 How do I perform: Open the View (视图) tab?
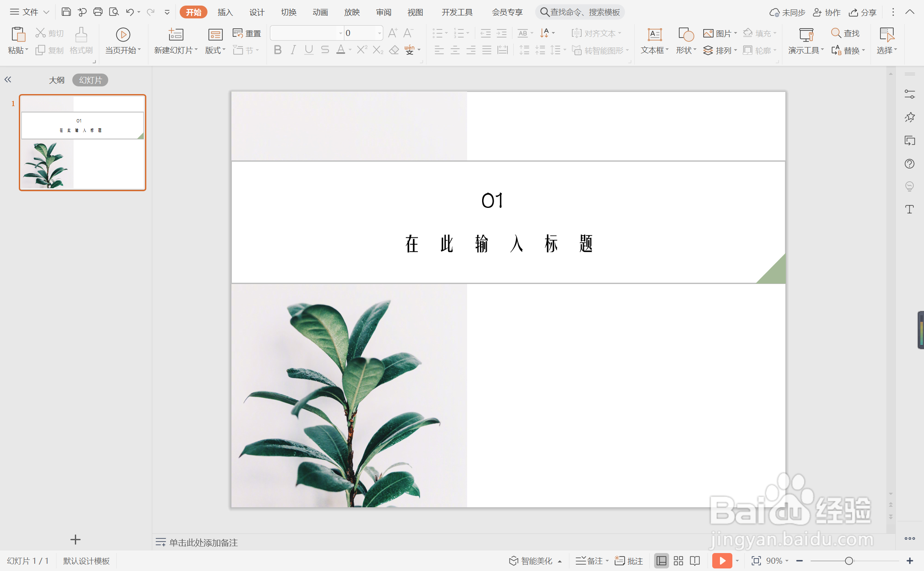(x=415, y=12)
